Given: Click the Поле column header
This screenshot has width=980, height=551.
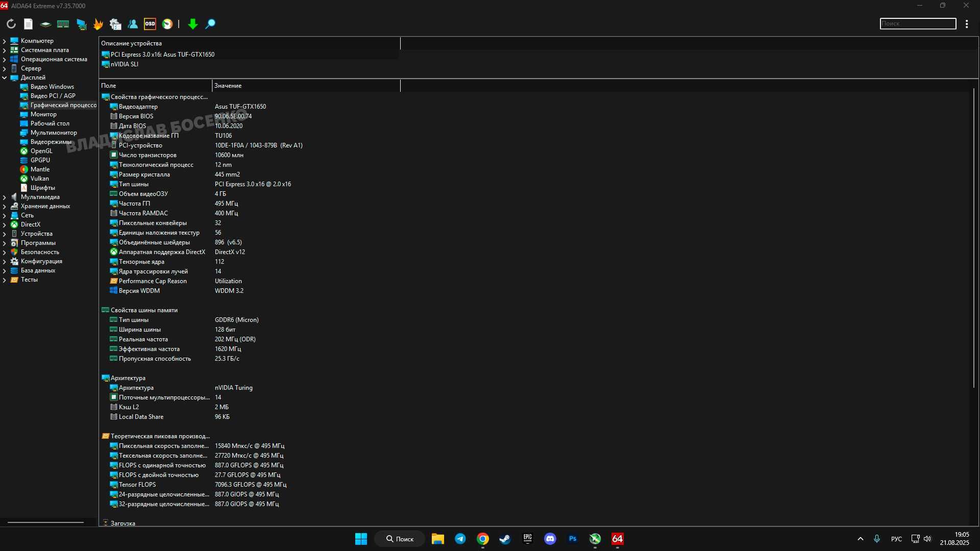Looking at the screenshot, I should (x=155, y=86).
